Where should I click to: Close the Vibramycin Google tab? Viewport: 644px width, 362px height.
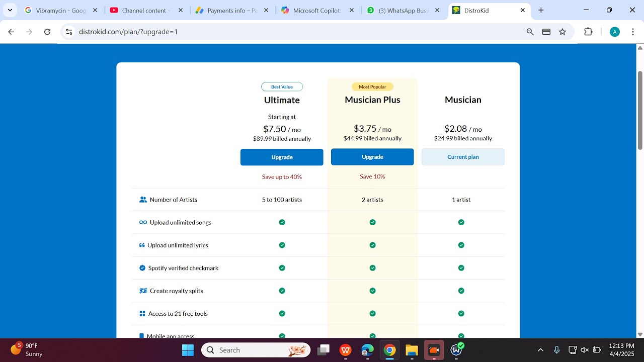(x=95, y=10)
